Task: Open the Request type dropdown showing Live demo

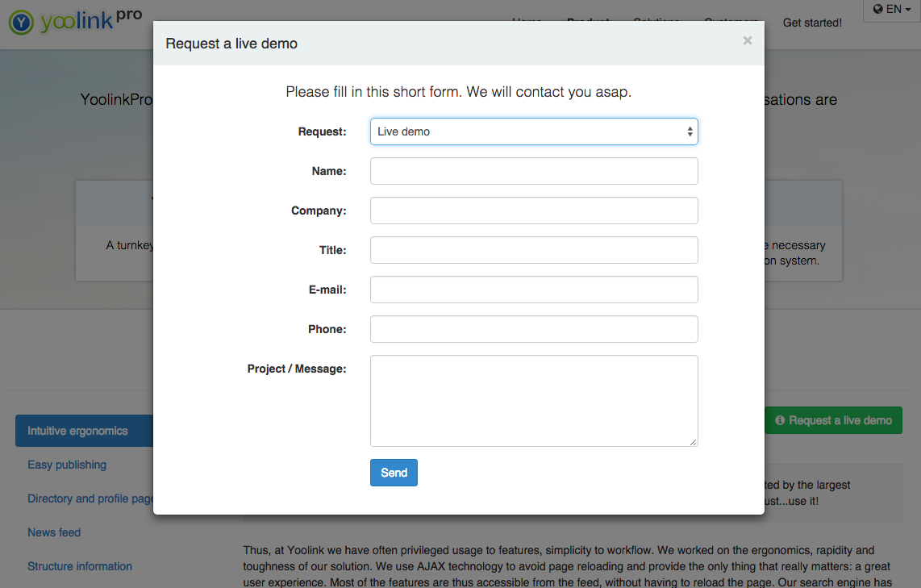Action: click(534, 130)
